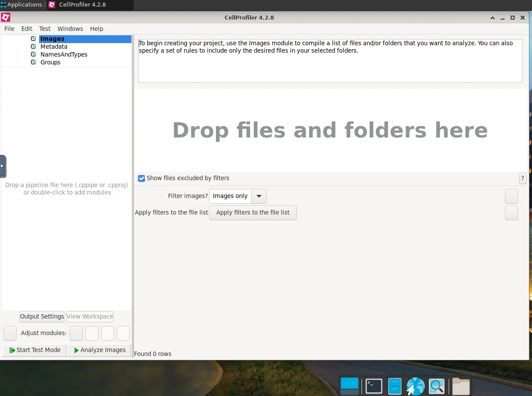Screen dimensions: 532x396
Task: Click Analyze Images
Action: (99, 350)
